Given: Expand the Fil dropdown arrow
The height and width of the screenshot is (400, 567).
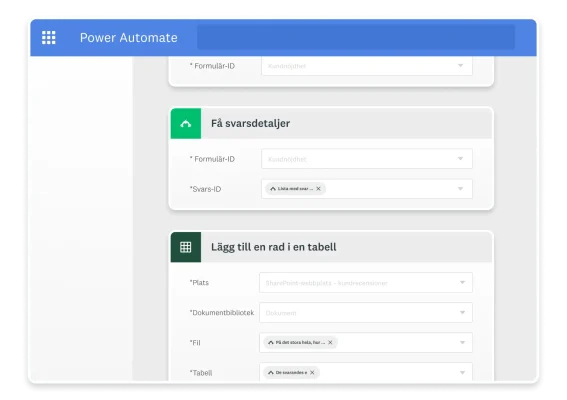Looking at the screenshot, I should (462, 342).
